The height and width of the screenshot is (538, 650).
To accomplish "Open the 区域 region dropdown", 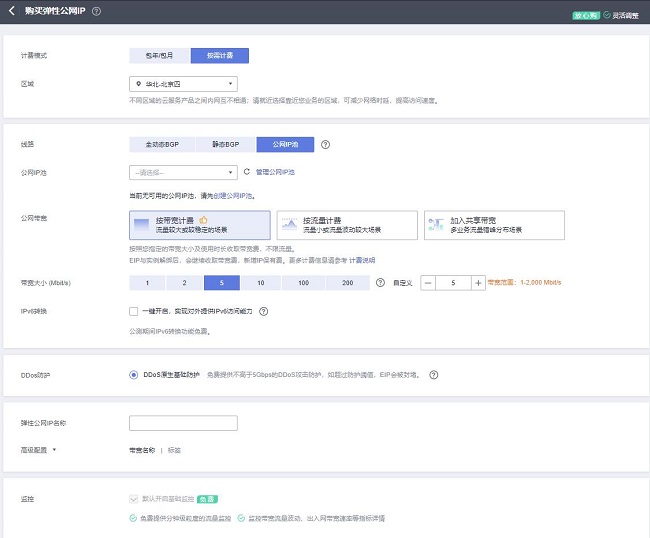I will tap(183, 84).
